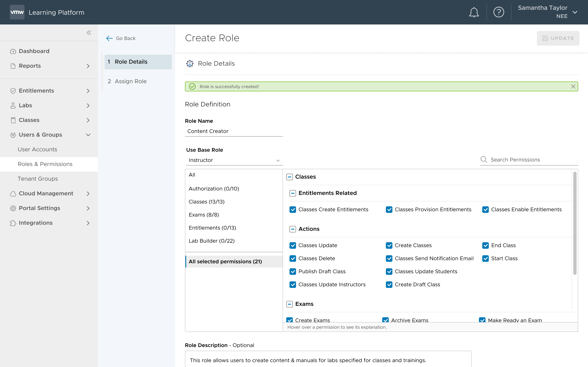This screenshot has height=367, width=588.
Task: Disable the End Class permission
Action: click(486, 245)
